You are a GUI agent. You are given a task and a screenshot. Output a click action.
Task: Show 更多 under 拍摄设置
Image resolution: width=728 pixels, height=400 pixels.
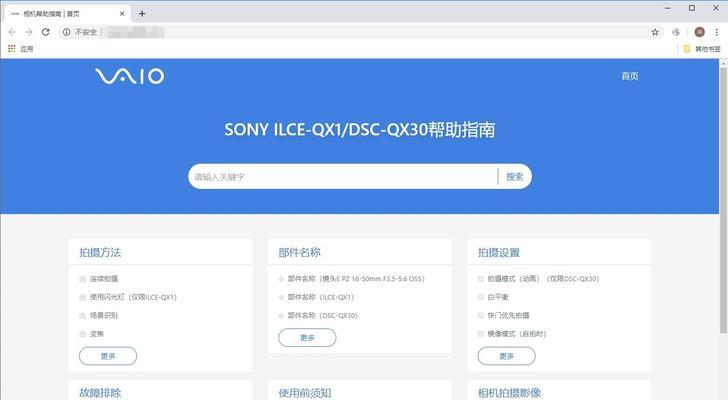[507, 356]
